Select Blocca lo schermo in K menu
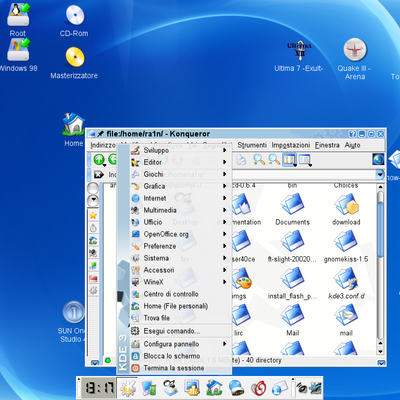The image size is (400, 400). pyautogui.click(x=180, y=356)
